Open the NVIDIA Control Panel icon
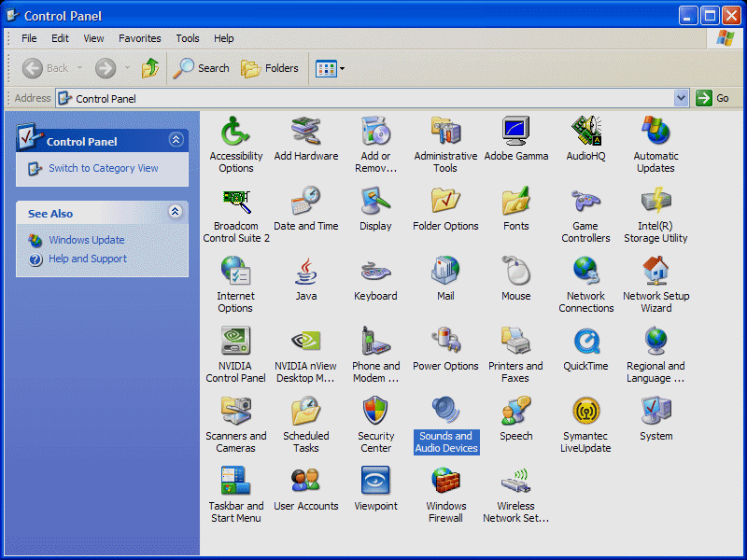Viewport: 747px width, 560px height. pos(235,342)
